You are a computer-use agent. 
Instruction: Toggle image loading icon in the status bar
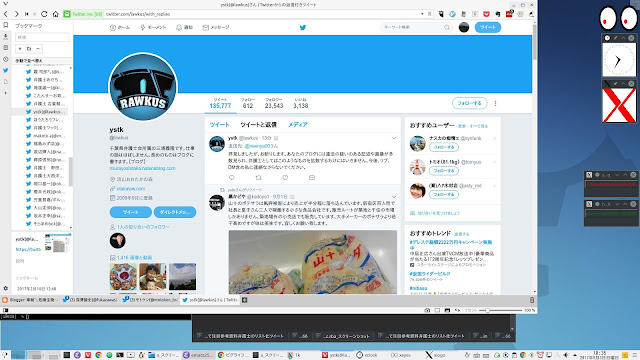coord(447,310)
